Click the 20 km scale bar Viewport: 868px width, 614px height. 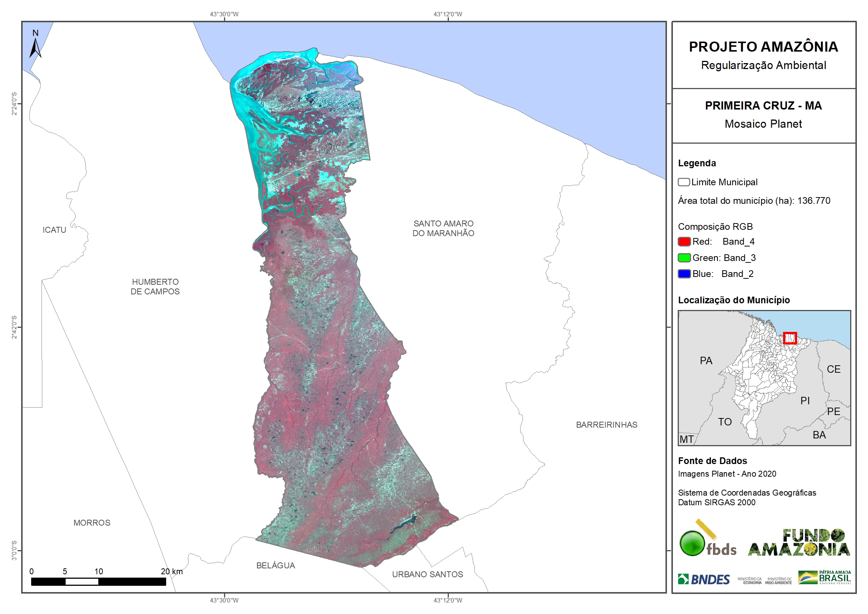(98, 582)
